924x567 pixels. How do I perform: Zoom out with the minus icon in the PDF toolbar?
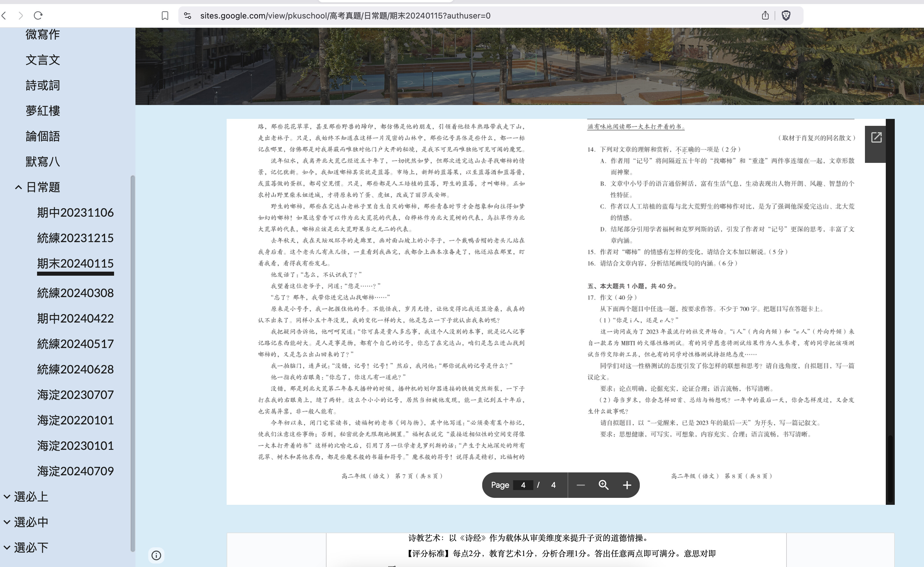[x=580, y=485]
